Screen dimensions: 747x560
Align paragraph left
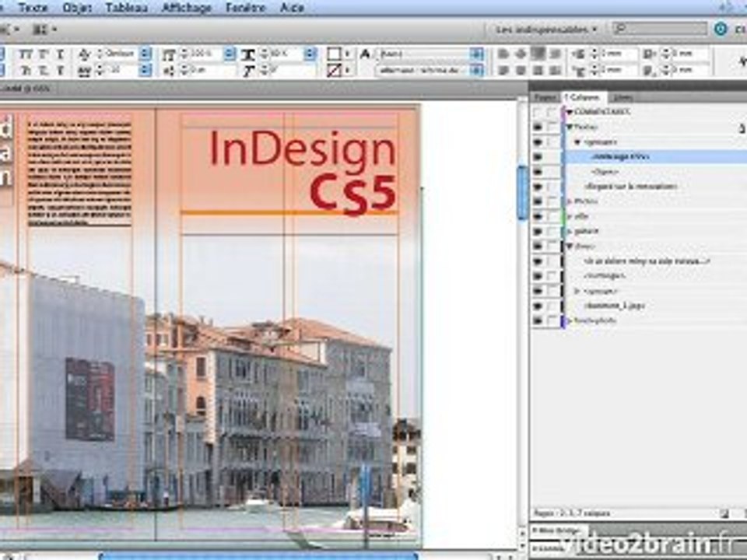503,54
